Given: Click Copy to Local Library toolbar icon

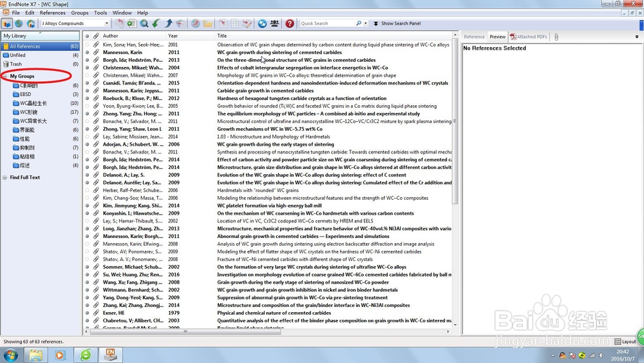Looking at the screenshot, I should (120, 23).
